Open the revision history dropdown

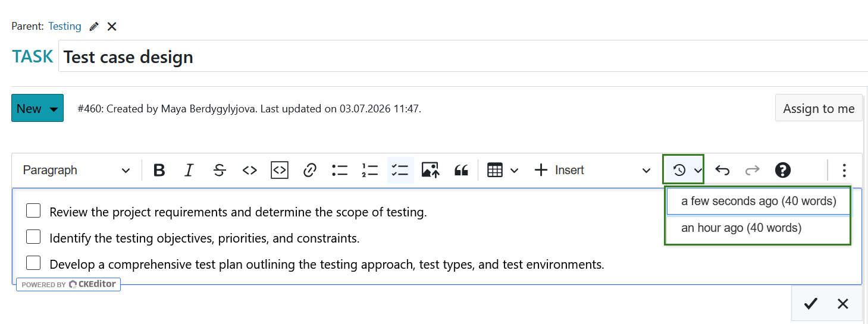tap(683, 170)
